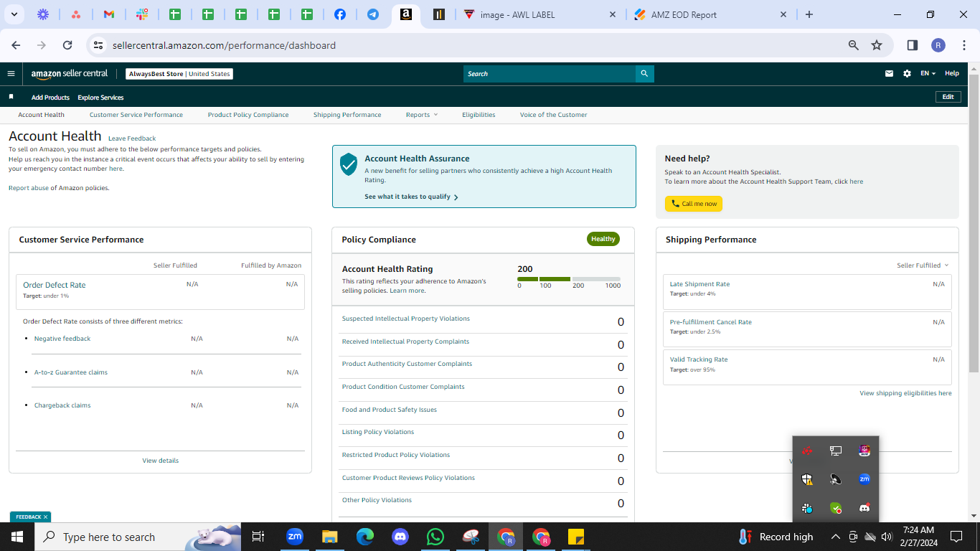This screenshot has height=551, width=980.
Task: Open the Chrome tab search dropdown
Action: click(x=14, y=14)
